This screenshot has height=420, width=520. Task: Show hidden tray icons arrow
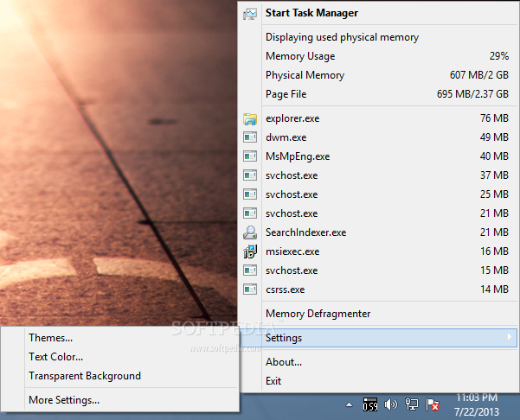(349, 404)
